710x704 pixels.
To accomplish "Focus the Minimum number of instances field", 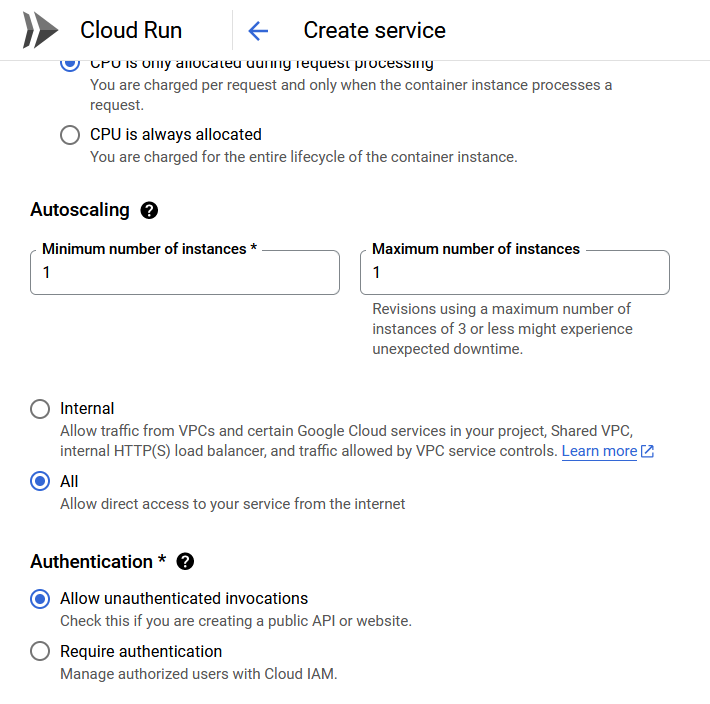I will click(x=185, y=273).
